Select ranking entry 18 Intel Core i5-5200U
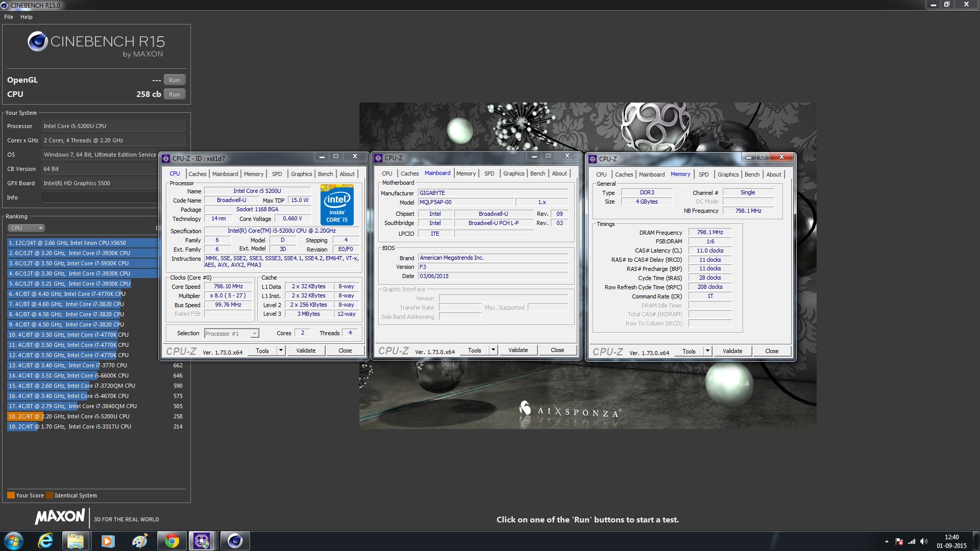Screen dimensions: 980x551 95,416
